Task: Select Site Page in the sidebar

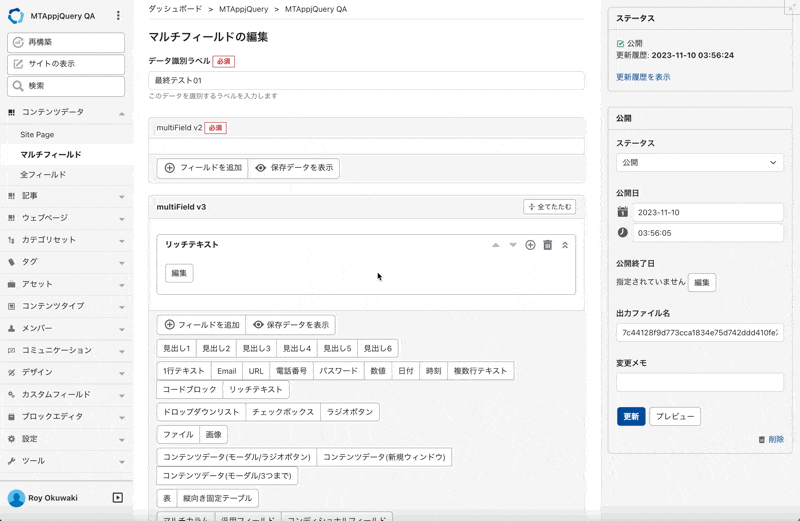Action: coord(37,134)
